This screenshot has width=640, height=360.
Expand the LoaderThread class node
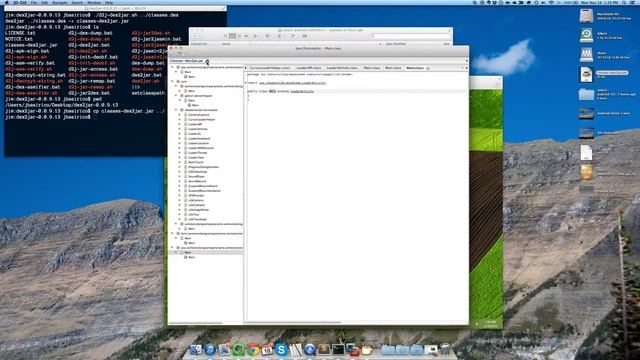tap(180, 153)
